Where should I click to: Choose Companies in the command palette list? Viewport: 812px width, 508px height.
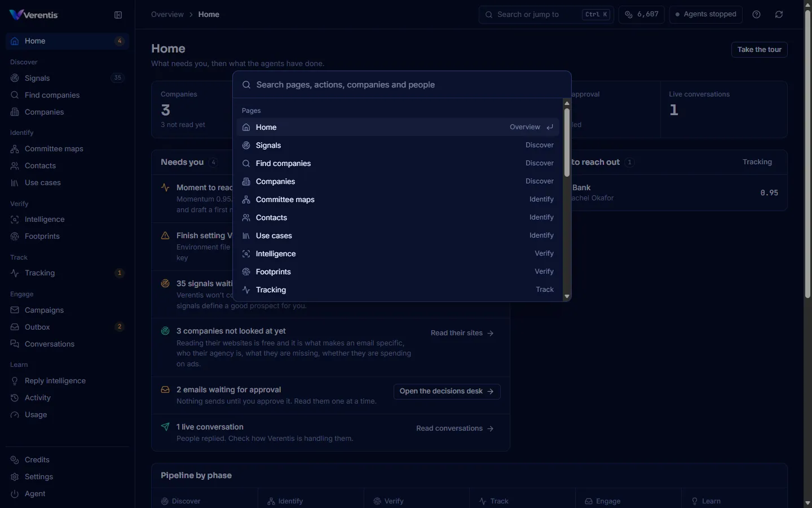(x=398, y=181)
